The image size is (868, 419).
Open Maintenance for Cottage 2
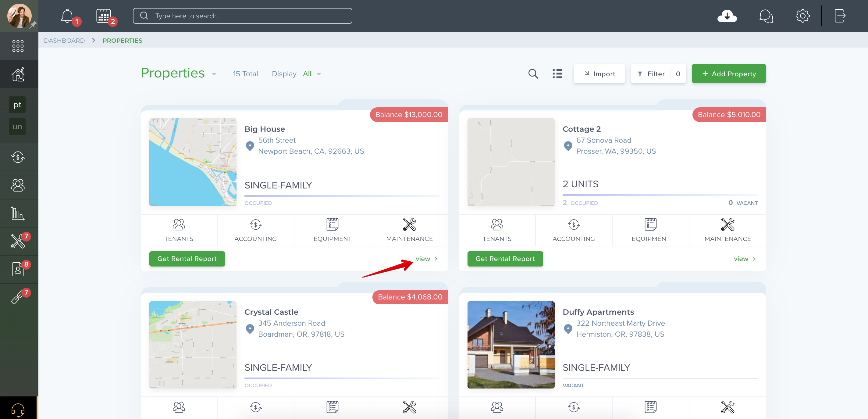(727, 230)
